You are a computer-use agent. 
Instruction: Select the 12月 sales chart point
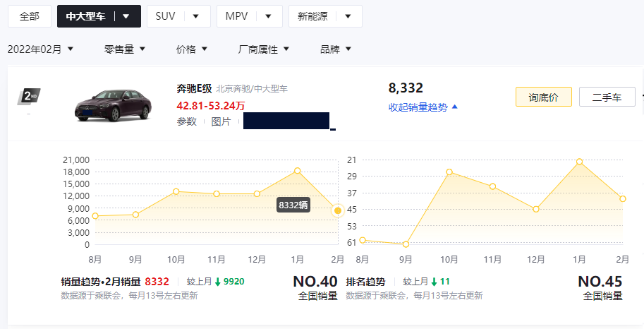pos(257,193)
